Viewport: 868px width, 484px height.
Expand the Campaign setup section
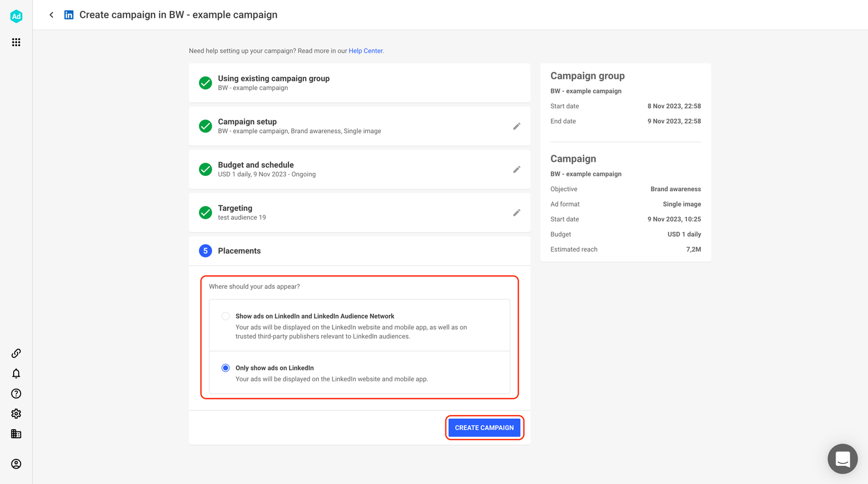coord(359,126)
